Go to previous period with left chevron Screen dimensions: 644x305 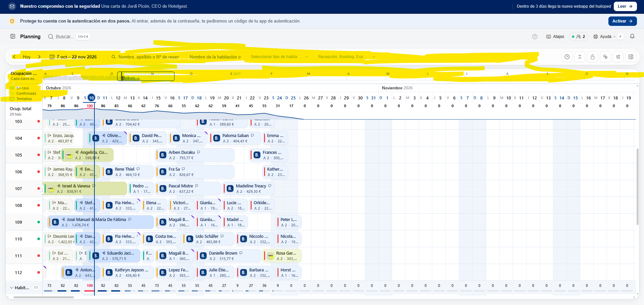tap(14, 57)
